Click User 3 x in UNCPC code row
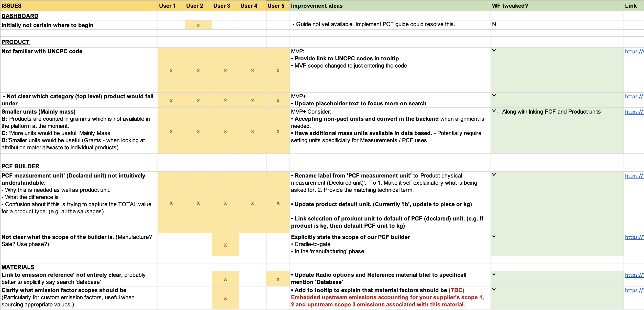 225,70
